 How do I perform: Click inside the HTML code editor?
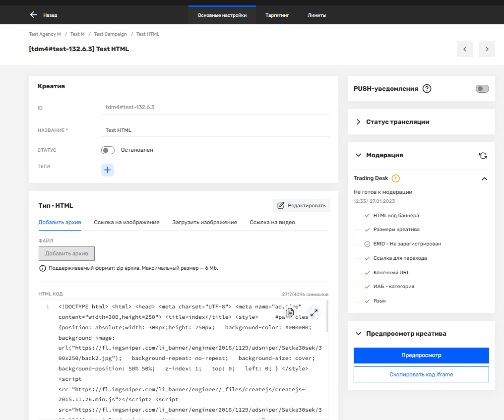pyautogui.click(x=183, y=360)
